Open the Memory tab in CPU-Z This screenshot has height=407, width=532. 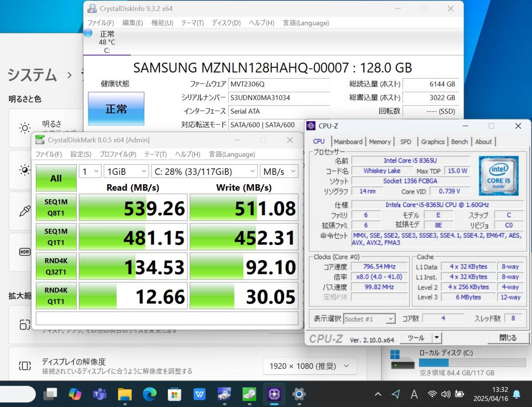[380, 142]
